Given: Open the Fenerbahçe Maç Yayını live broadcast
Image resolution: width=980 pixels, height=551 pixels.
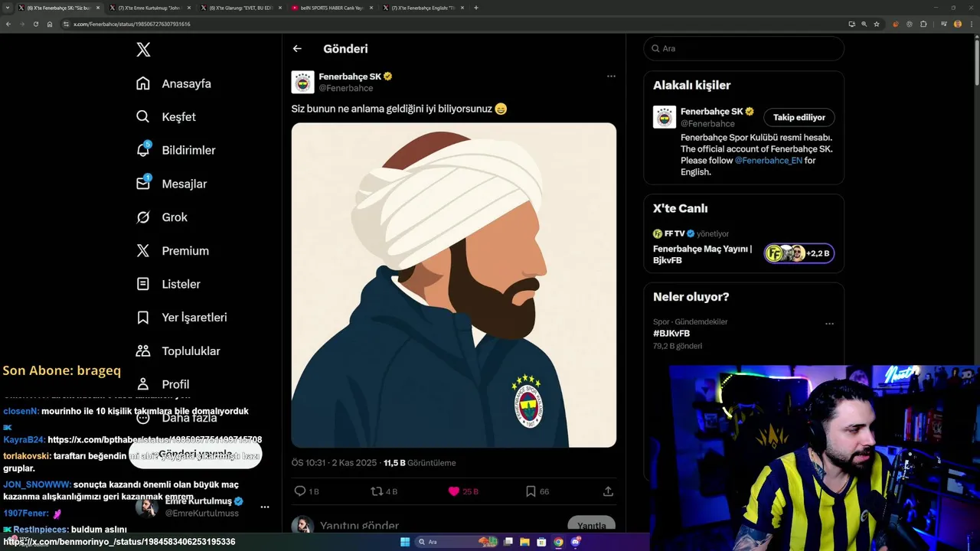Looking at the screenshot, I should (702, 254).
